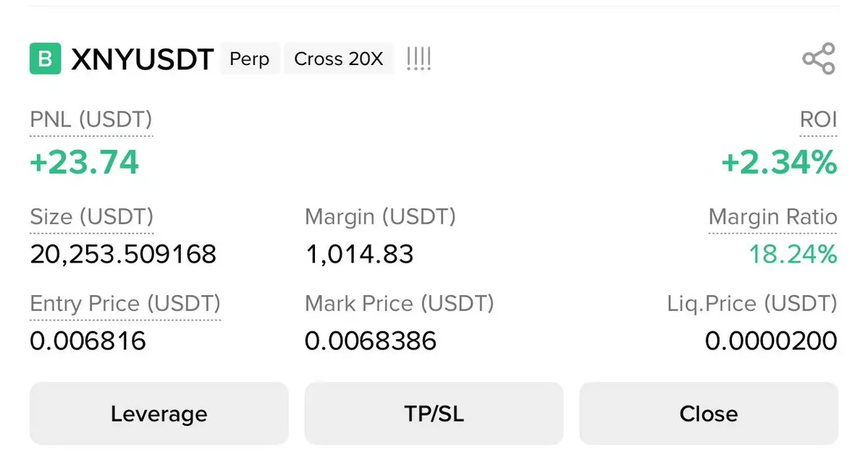The image size is (868, 468).
Task: Tap the 0.0068386 mark price
Action: pyautogui.click(x=371, y=340)
